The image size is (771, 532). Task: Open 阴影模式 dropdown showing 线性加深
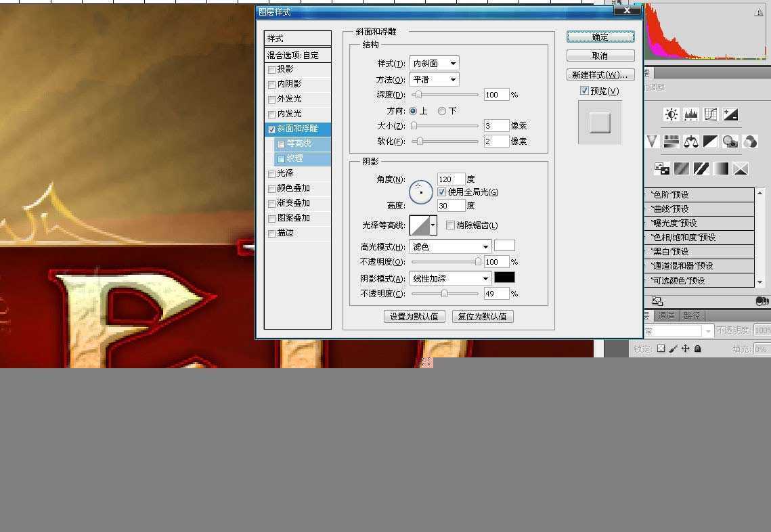[x=450, y=278]
